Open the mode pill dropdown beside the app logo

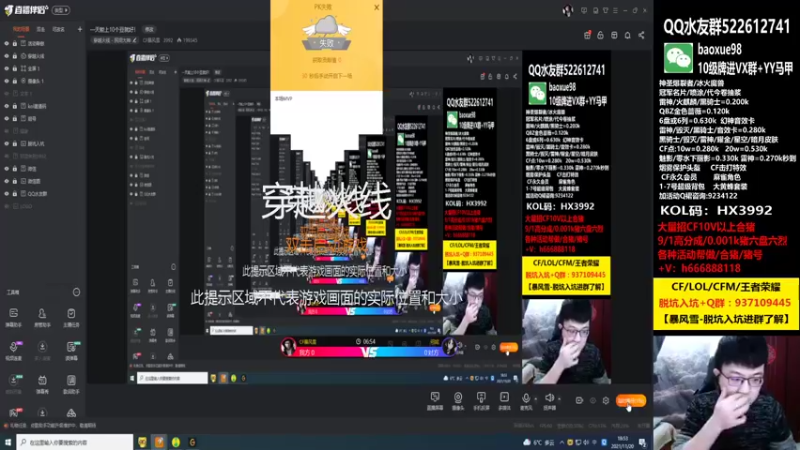(x=61, y=10)
